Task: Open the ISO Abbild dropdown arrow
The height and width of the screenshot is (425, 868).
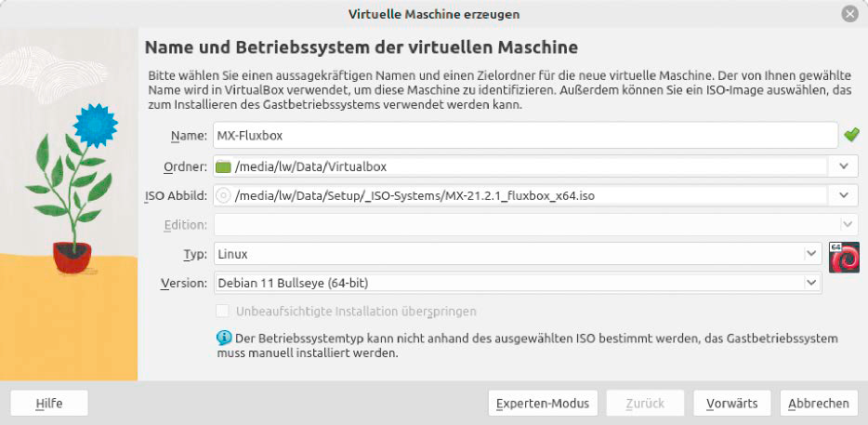Action: (844, 195)
